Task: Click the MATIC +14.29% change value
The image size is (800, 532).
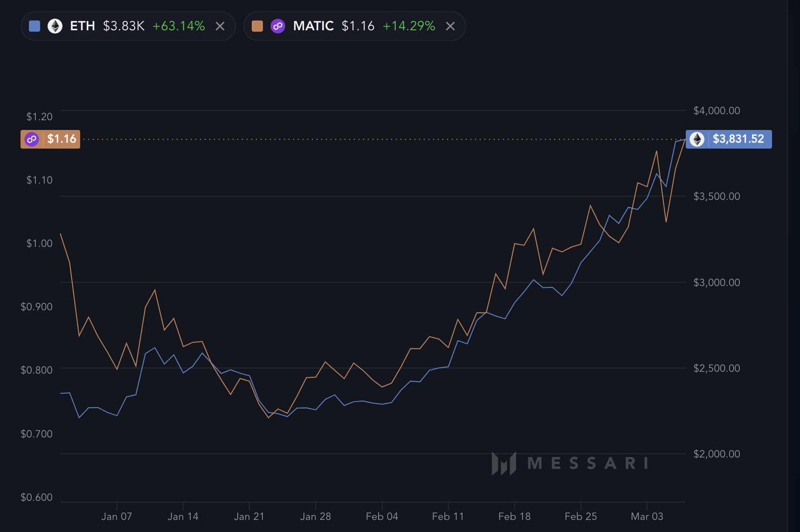Action: point(409,26)
